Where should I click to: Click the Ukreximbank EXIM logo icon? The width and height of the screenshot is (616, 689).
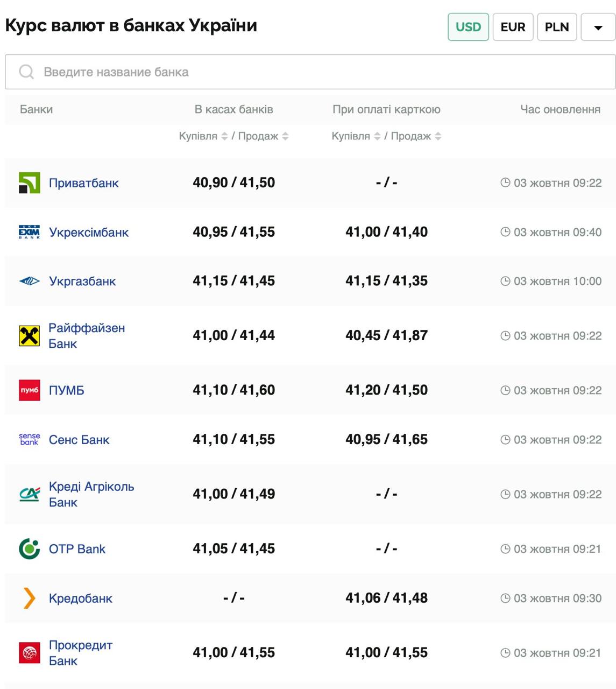pos(29,232)
